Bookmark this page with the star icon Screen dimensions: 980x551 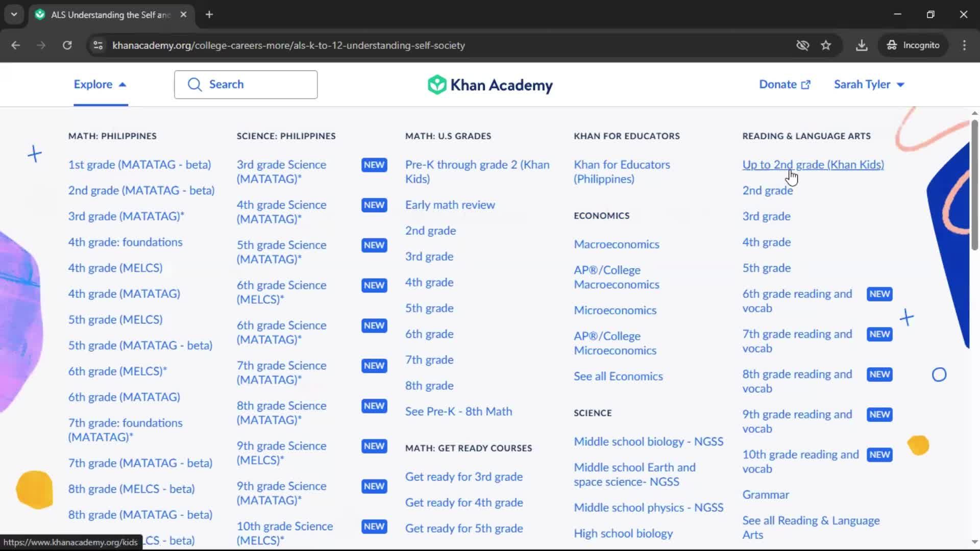tap(826, 45)
